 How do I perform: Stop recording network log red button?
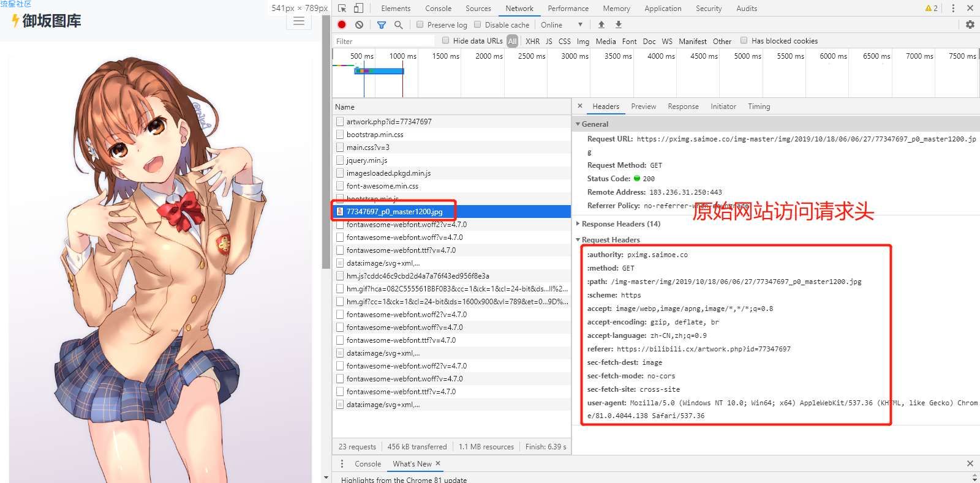click(342, 24)
